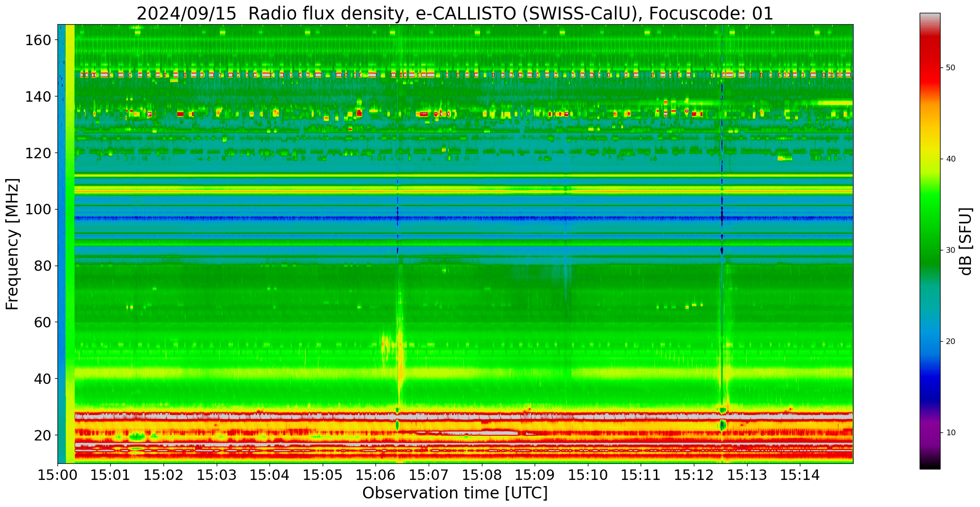Click the yellow vertical calibration stripe after 15:00
Viewport: 980px width, 507px height.
pos(70,243)
